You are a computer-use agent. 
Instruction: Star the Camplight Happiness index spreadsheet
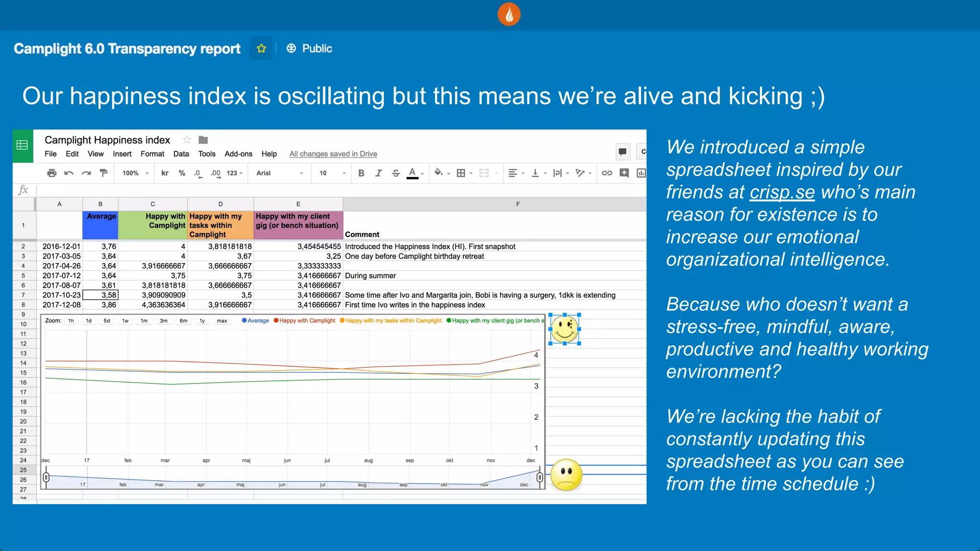(187, 140)
